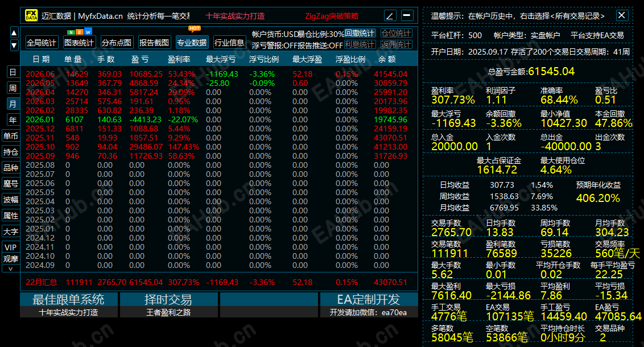This screenshot has width=644, height=347.
Task: Expand sidebar with bottom chevron under 观摩
Action: coord(11,269)
